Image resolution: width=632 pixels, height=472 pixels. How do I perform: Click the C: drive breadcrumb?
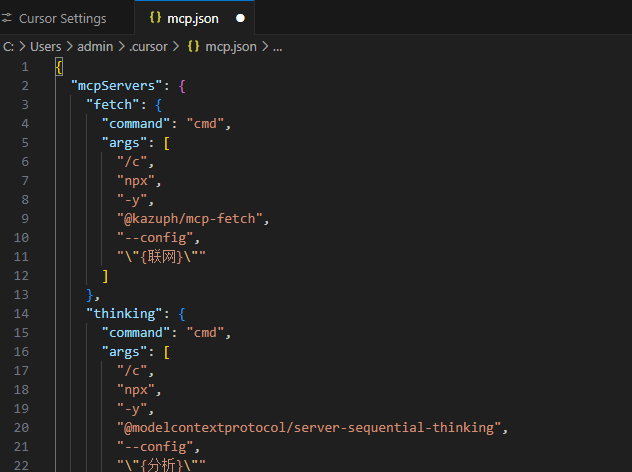coord(8,47)
